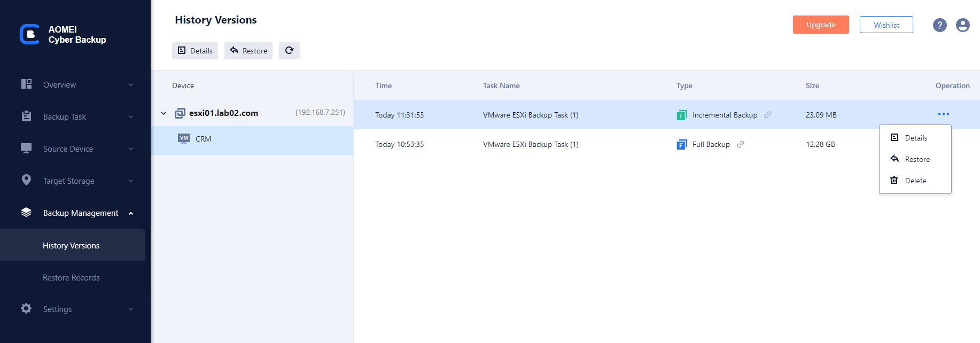980x343 pixels.
Task: Click the green Incremental Backup type icon
Action: pos(682,115)
